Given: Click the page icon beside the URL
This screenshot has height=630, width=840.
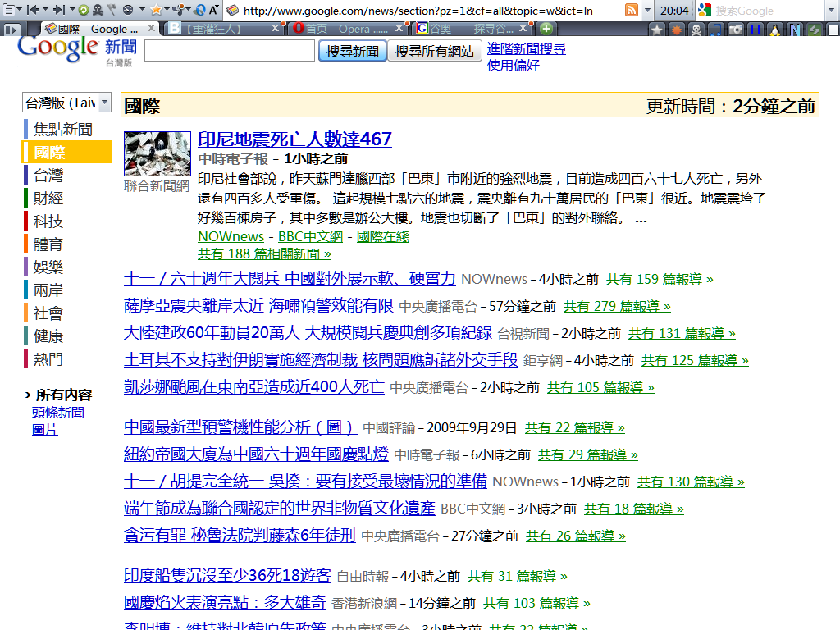Looking at the screenshot, I should click(x=232, y=10).
